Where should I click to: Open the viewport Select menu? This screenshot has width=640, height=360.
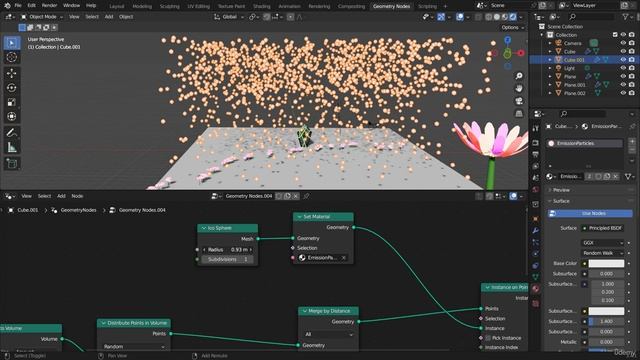tap(92, 17)
